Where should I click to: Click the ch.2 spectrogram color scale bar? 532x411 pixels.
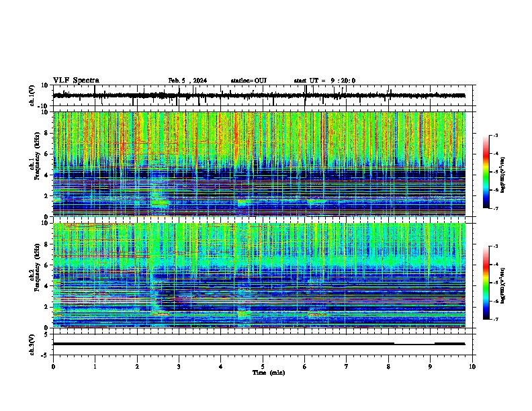tap(486, 283)
